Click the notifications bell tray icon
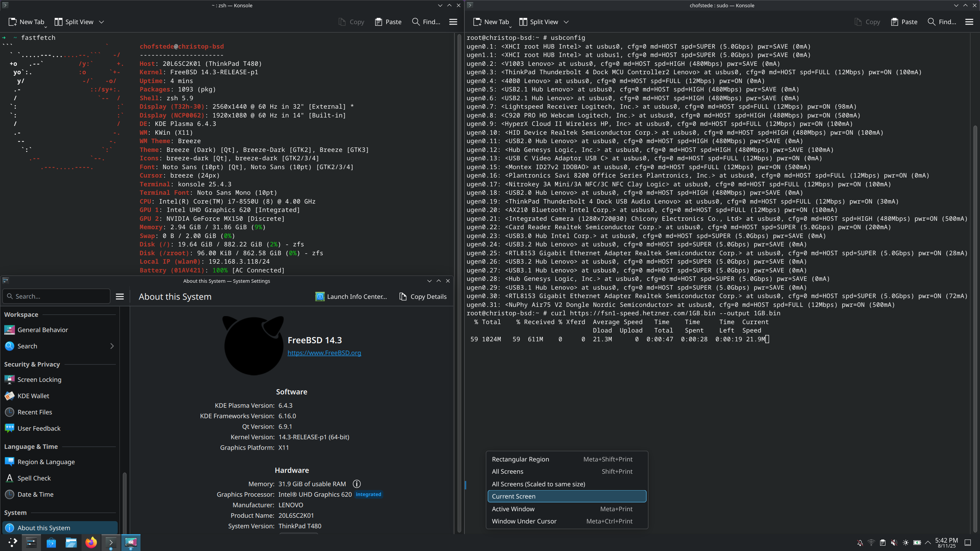 point(860,543)
